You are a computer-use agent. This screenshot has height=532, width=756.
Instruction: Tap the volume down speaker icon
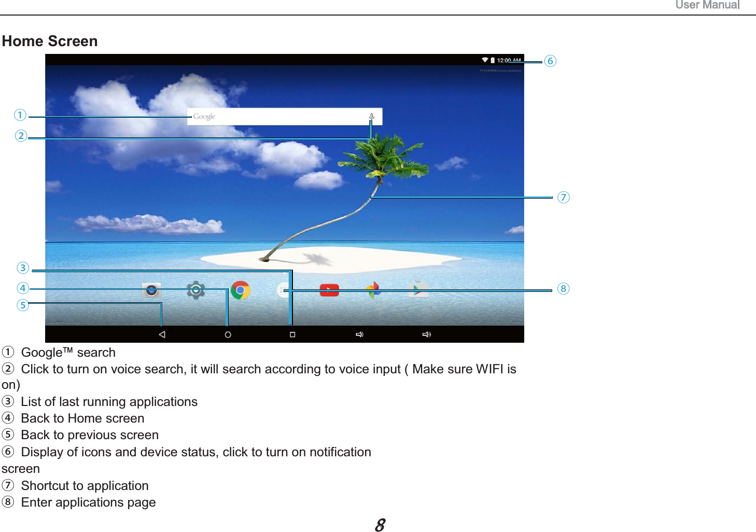pyautogui.click(x=359, y=334)
